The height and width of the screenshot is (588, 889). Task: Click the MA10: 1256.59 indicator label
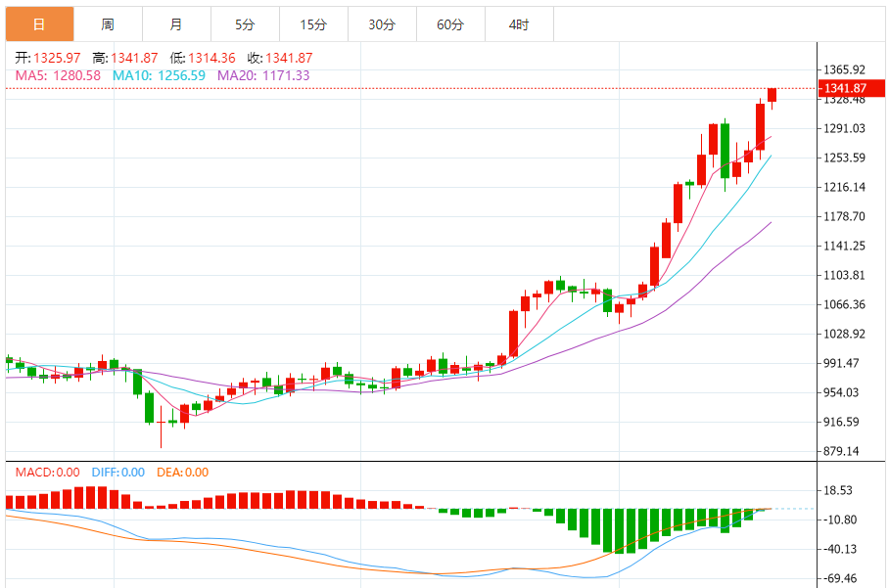[159, 75]
